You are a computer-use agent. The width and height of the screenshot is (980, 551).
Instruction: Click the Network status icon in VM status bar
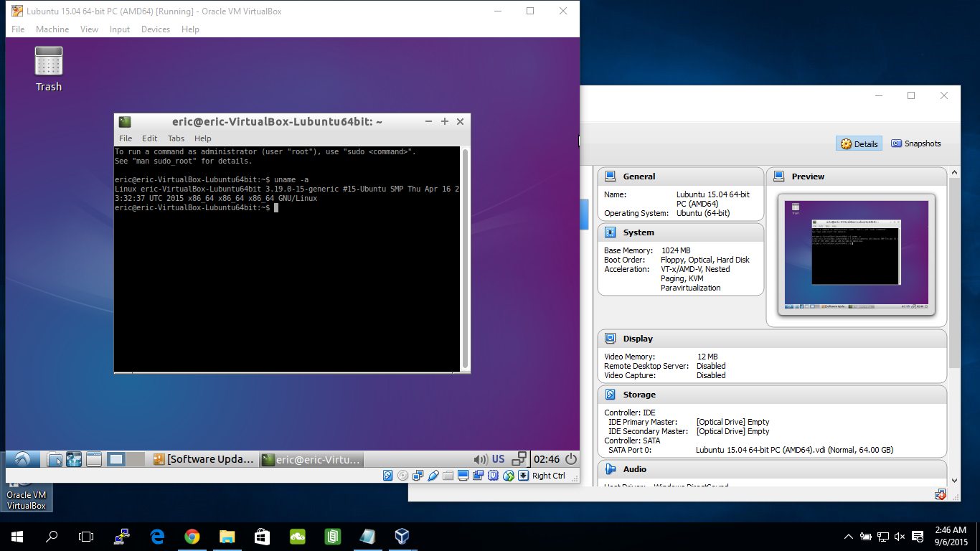[x=418, y=475]
